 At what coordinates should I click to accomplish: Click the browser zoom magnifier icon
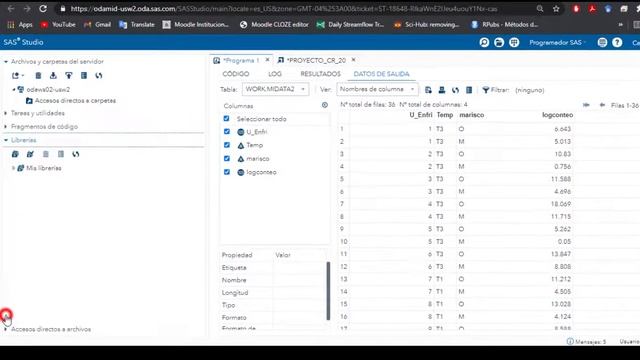point(540,9)
